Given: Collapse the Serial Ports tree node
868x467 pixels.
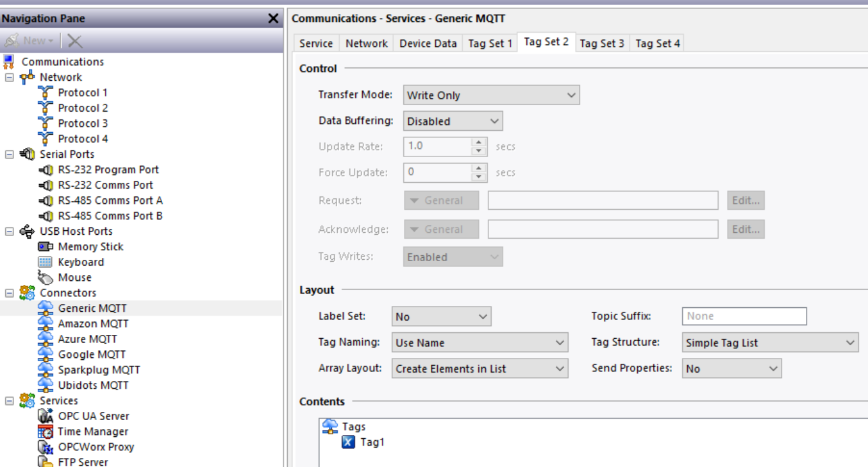Looking at the screenshot, I should click(10, 154).
